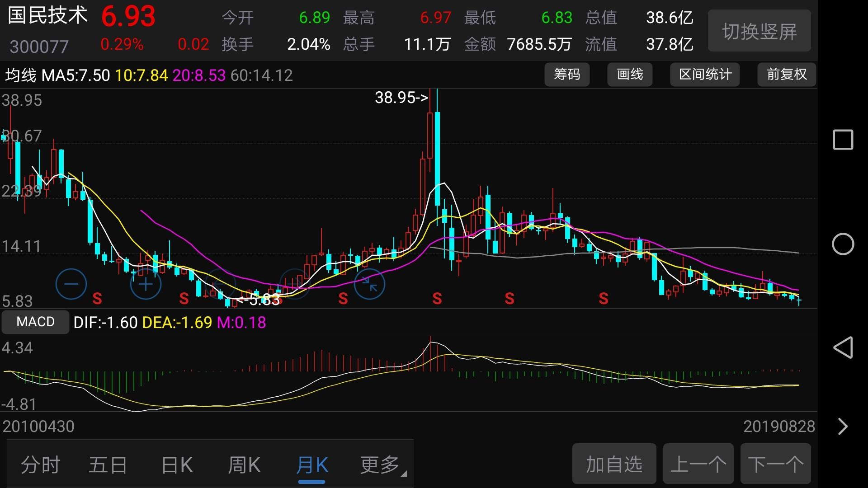Tap the faint right arrow scroll icon
This screenshot has height=488, width=868.
(x=295, y=284)
